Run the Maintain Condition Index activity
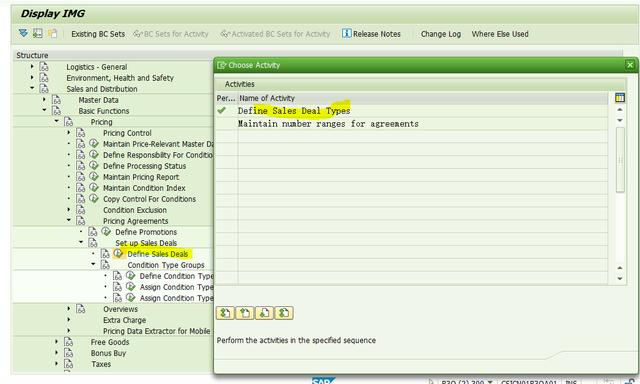 pyautogui.click(x=94, y=188)
